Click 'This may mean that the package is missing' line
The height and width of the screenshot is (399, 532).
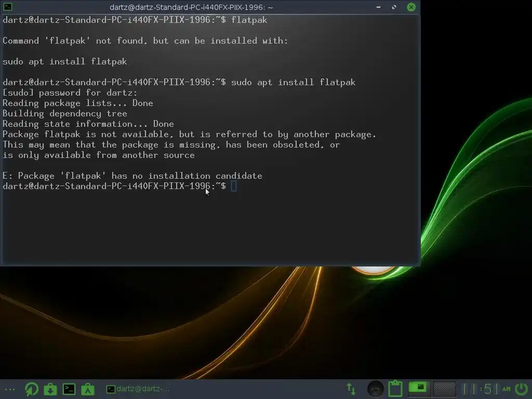[x=171, y=145]
